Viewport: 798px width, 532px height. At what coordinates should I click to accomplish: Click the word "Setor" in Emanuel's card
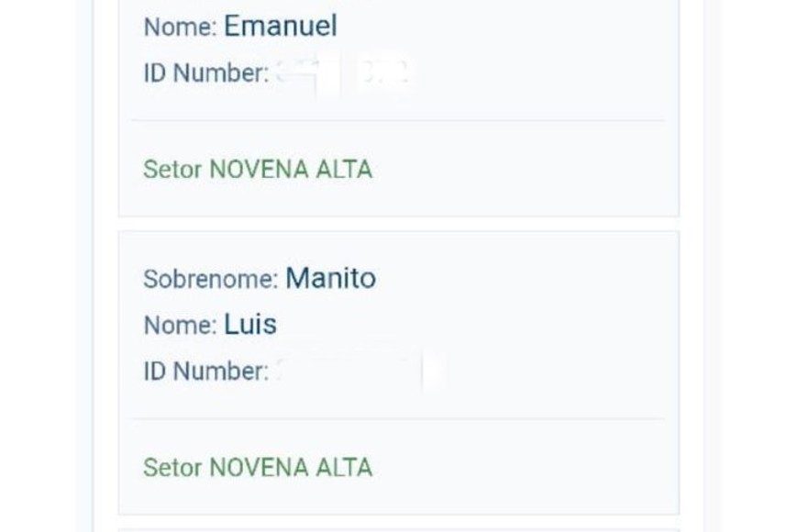click(x=172, y=170)
